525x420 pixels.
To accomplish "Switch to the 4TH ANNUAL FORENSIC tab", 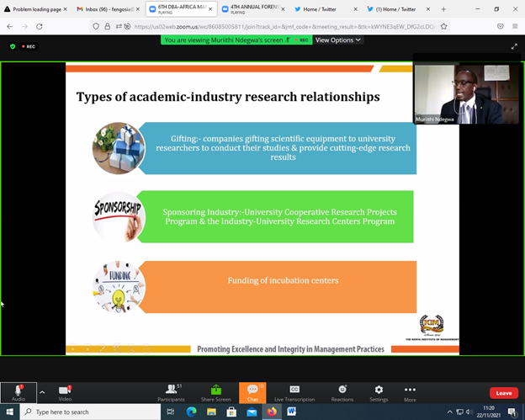I will (252, 9).
